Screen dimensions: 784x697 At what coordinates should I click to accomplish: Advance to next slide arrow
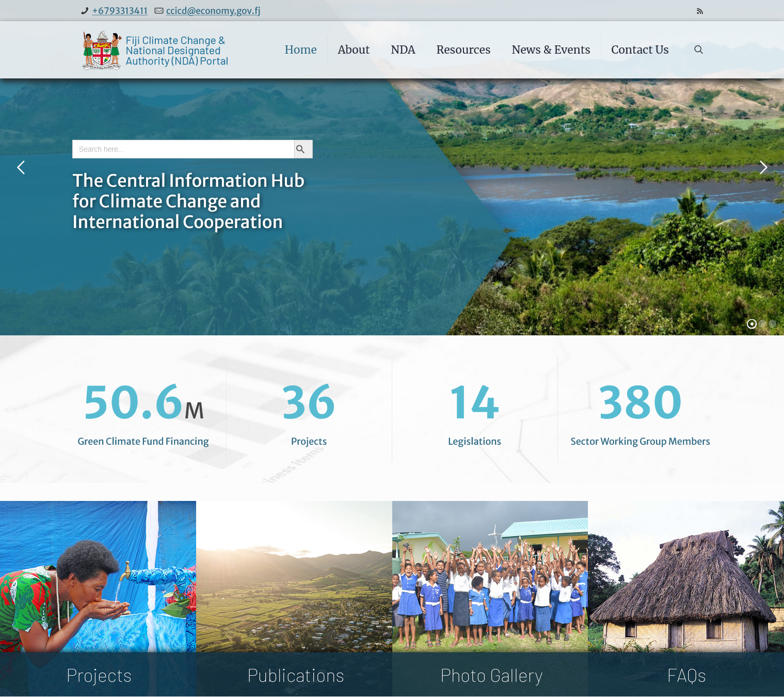coord(763,168)
